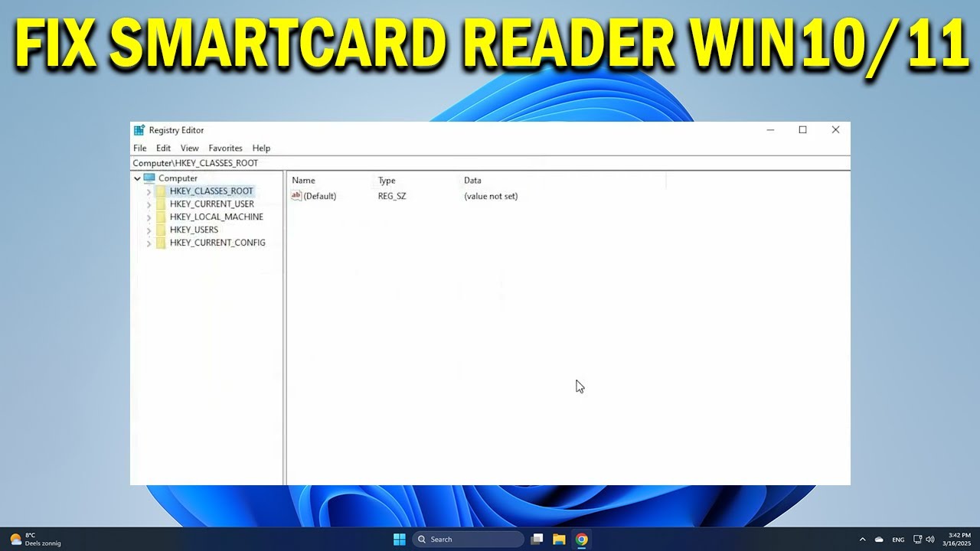Click the (Default) string value icon
Image resolution: width=980 pixels, height=551 pixels.
(x=296, y=196)
